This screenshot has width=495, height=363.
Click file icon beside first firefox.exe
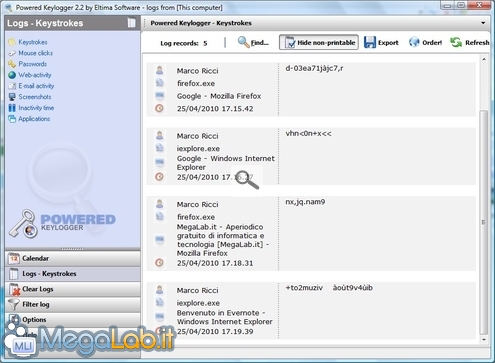pos(160,83)
